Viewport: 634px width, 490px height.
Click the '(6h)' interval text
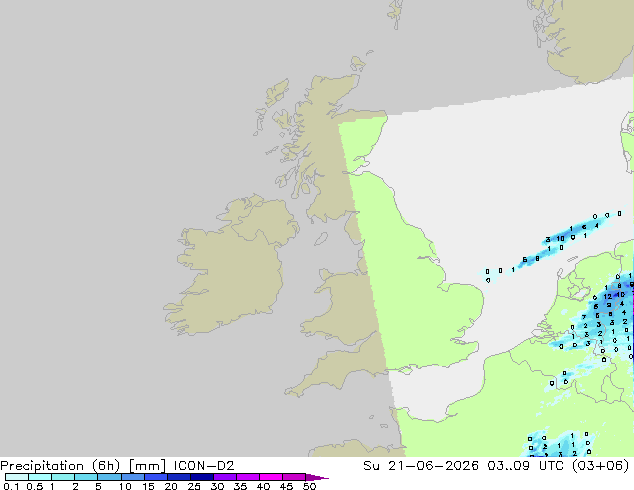(106, 466)
